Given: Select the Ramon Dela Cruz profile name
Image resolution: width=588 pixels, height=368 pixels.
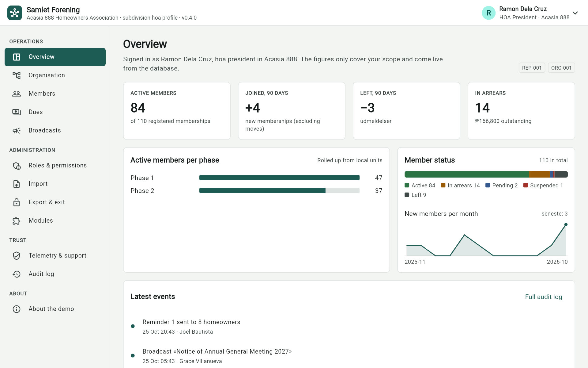Looking at the screenshot, I should [523, 9].
